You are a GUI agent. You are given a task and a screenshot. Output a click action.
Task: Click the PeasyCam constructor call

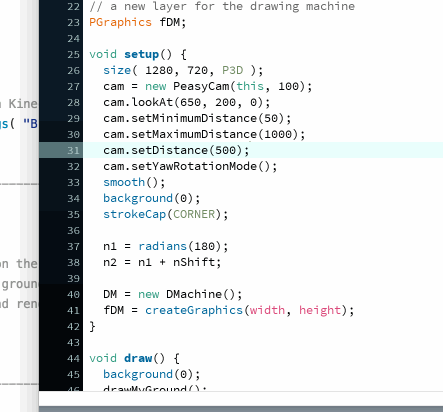tap(242, 86)
